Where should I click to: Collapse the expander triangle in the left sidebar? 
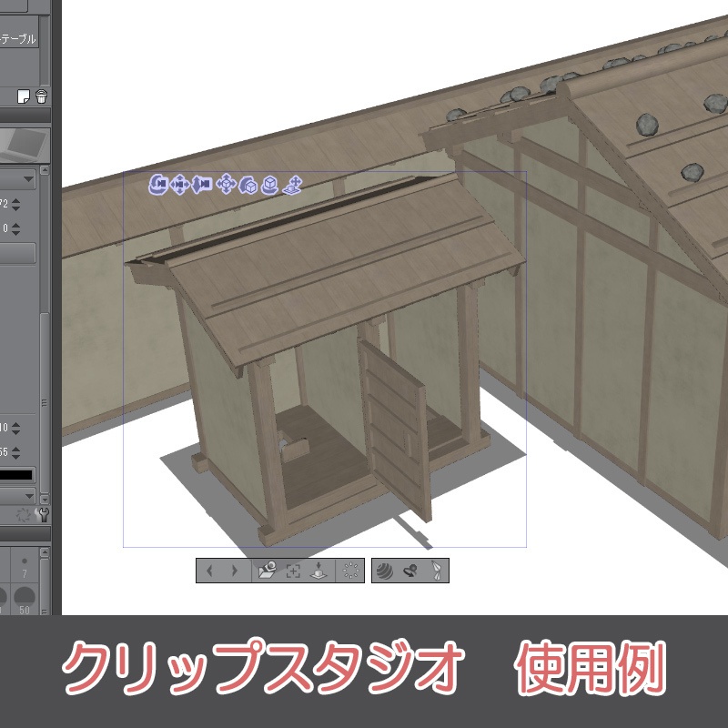[x=44, y=168]
